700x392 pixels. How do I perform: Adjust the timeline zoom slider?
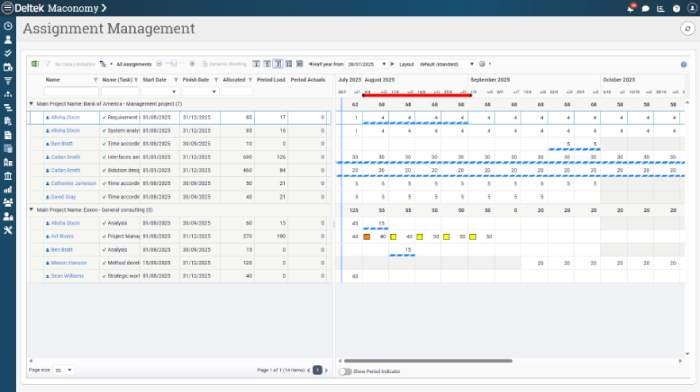[174, 64]
